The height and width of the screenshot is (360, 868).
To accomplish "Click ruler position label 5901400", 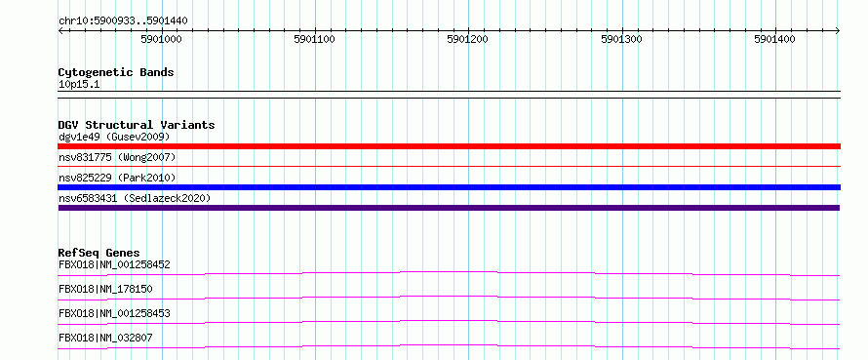I will click(x=775, y=39).
